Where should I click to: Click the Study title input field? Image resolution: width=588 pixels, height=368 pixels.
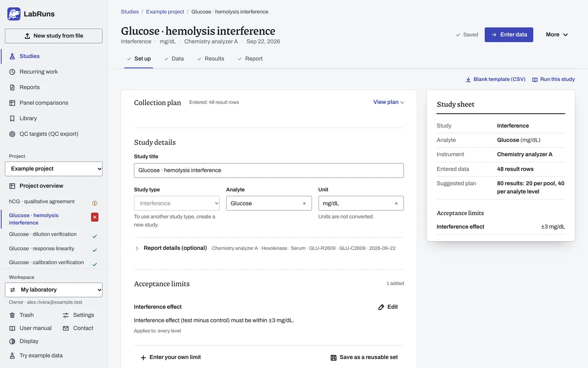click(x=269, y=171)
